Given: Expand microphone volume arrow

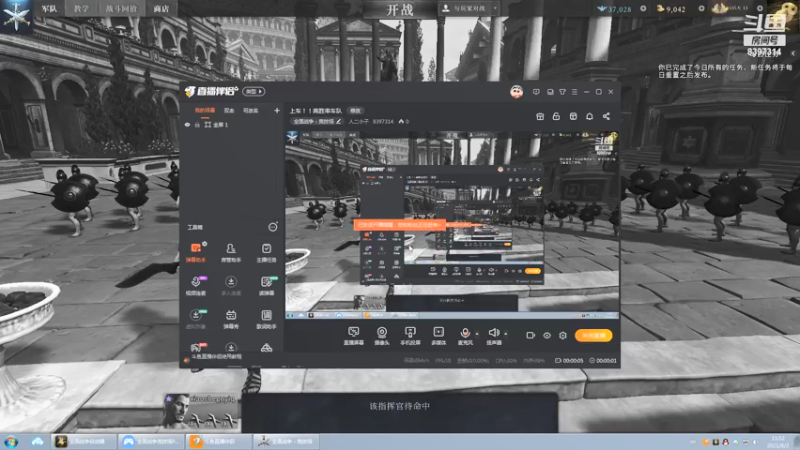Looking at the screenshot, I should [477, 334].
